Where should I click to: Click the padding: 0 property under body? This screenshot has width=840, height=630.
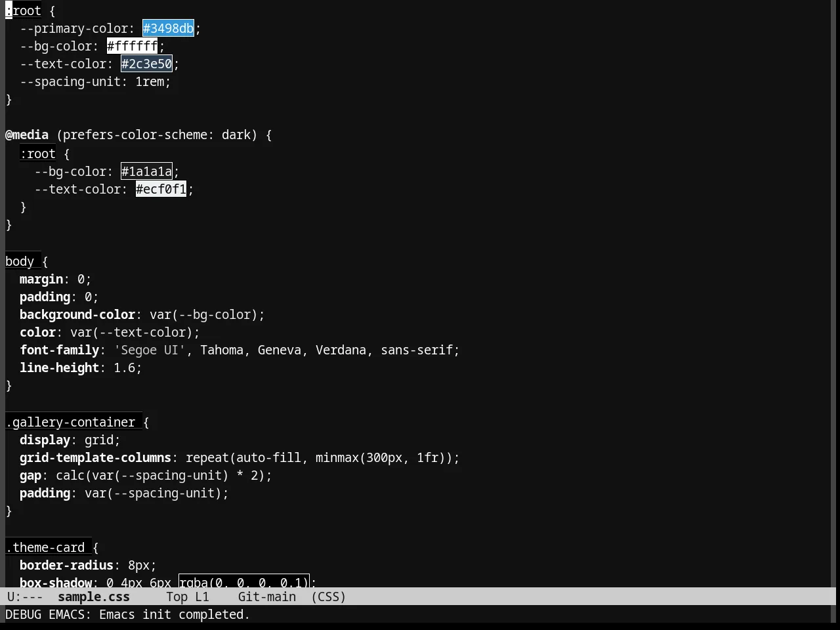[58, 297]
